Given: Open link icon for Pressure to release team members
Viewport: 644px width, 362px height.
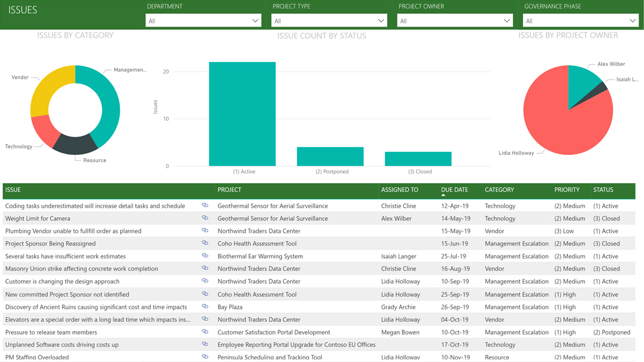Looking at the screenshot, I should [x=205, y=331].
